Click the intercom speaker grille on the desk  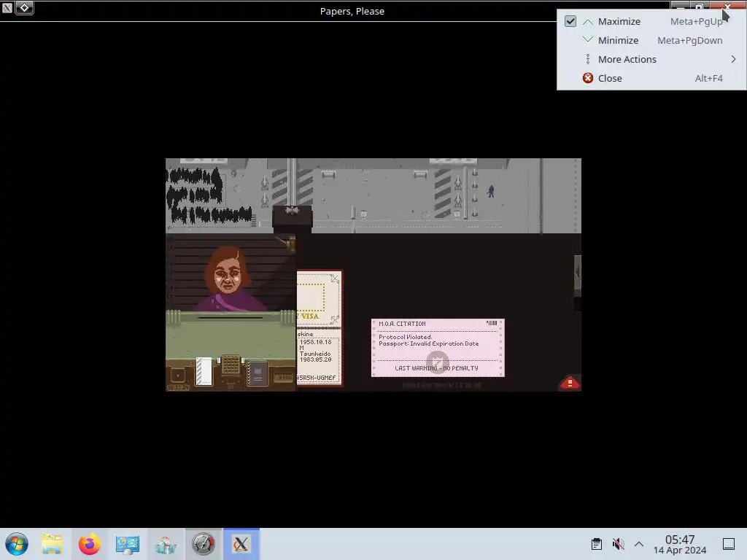(x=231, y=365)
